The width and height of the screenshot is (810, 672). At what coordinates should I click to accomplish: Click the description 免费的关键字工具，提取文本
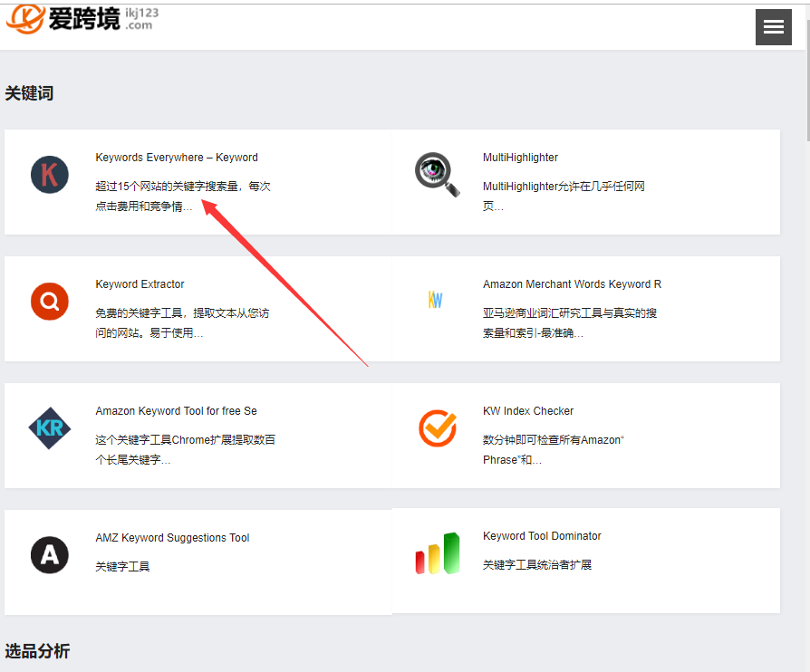pyautogui.click(x=182, y=322)
